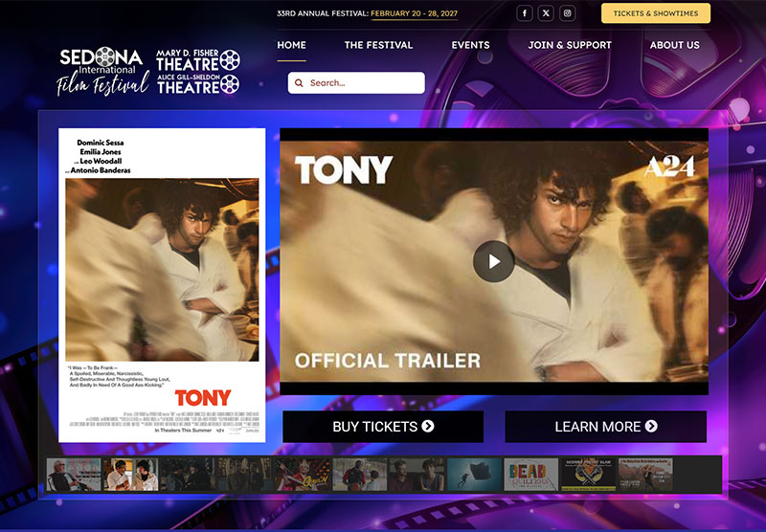
Task: Select the first carousel thumbnail with white-haired man
Action: point(74,475)
